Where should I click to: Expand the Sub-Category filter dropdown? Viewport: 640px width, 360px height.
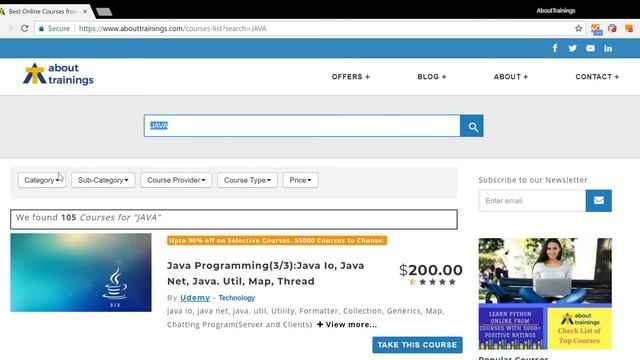[x=103, y=180]
